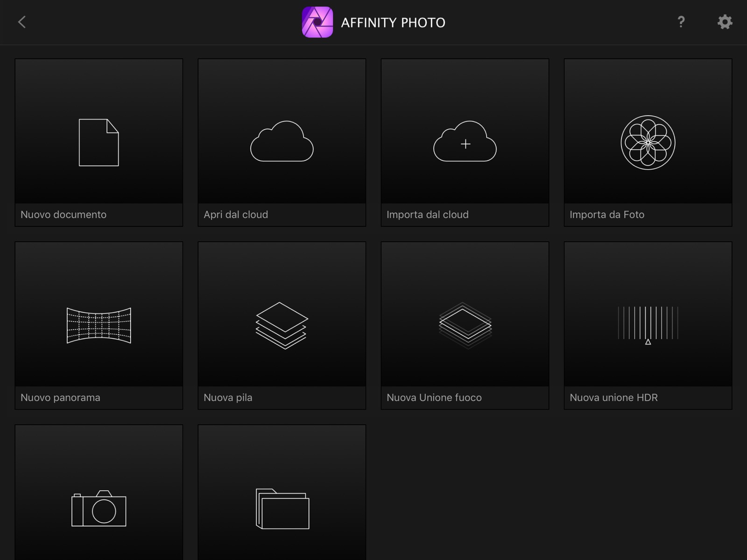Choose the Nuovo panorama label
Image resolution: width=747 pixels, height=560 pixels.
pos(60,398)
